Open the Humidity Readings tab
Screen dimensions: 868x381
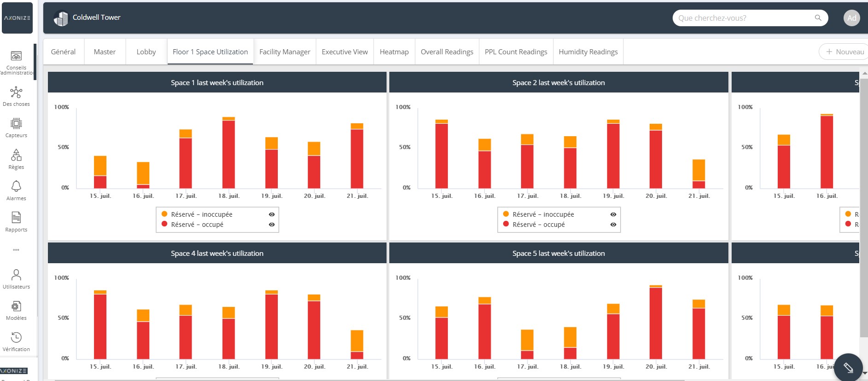588,52
